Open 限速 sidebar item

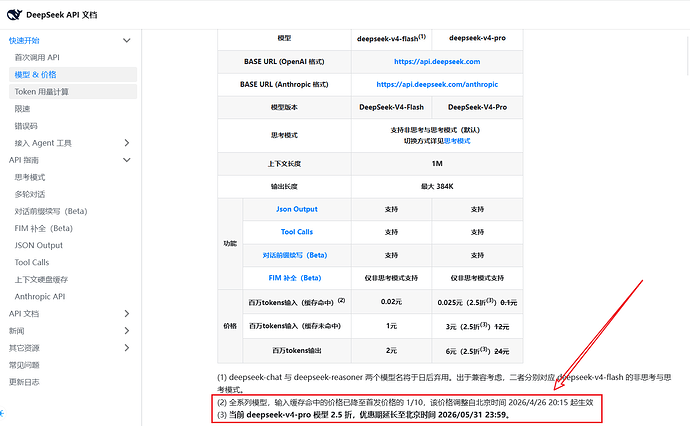point(22,109)
